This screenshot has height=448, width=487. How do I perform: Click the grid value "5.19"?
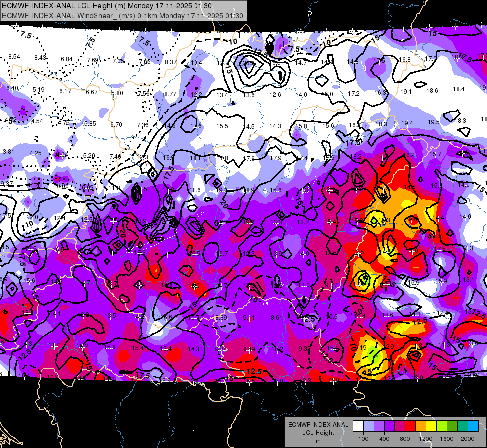point(39,90)
